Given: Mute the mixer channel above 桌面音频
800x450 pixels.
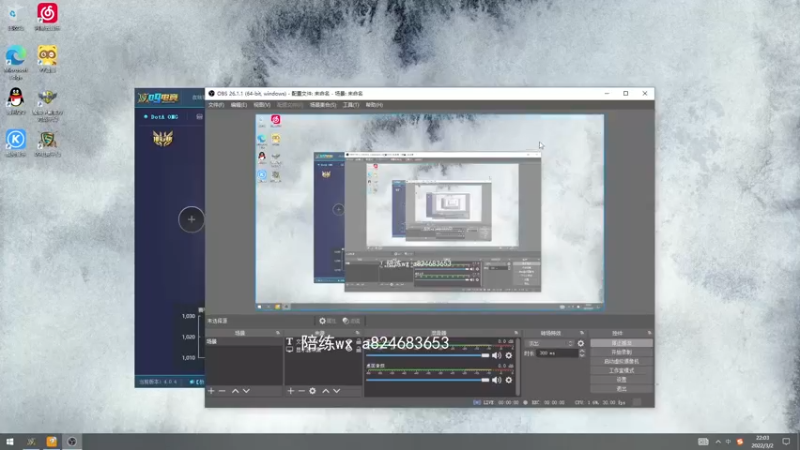Looking at the screenshot, I should click(496, 356).
